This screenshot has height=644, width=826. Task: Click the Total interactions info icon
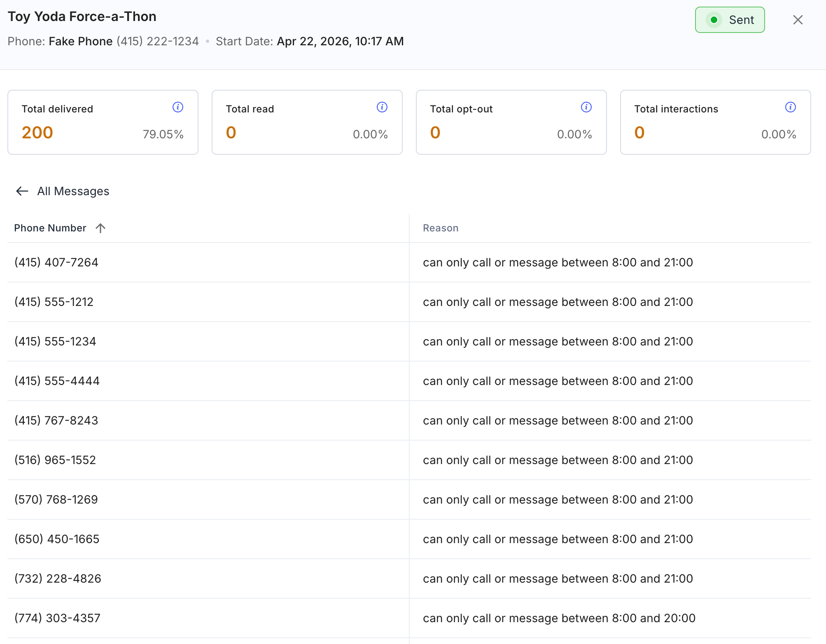point(791,107)
